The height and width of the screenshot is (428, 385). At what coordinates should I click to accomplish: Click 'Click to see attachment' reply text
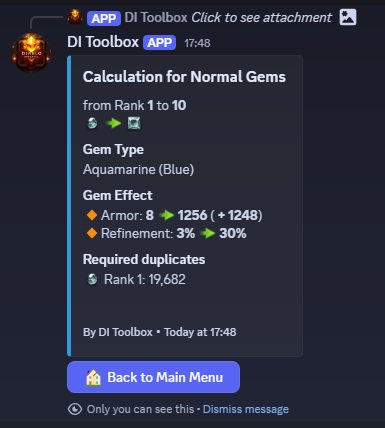pyautogui.click(x=261, y=17)
